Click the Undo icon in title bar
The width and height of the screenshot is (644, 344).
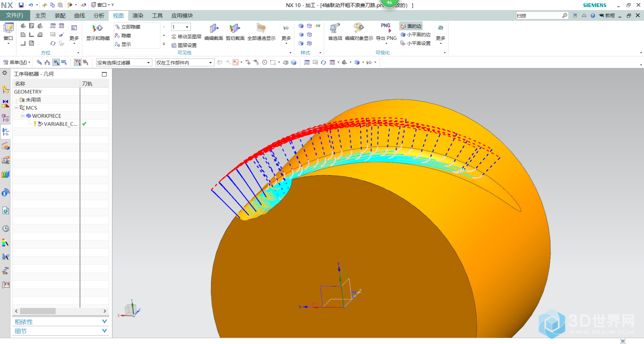(x=31, y=5)
